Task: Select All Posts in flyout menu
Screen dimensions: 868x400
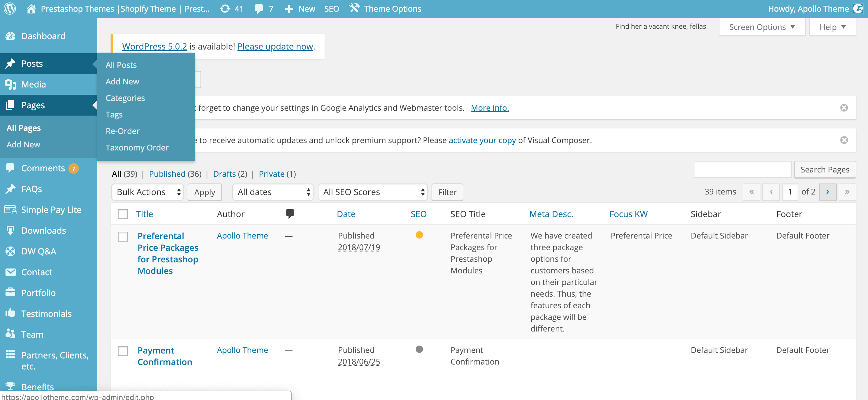Action: point(121,65)
